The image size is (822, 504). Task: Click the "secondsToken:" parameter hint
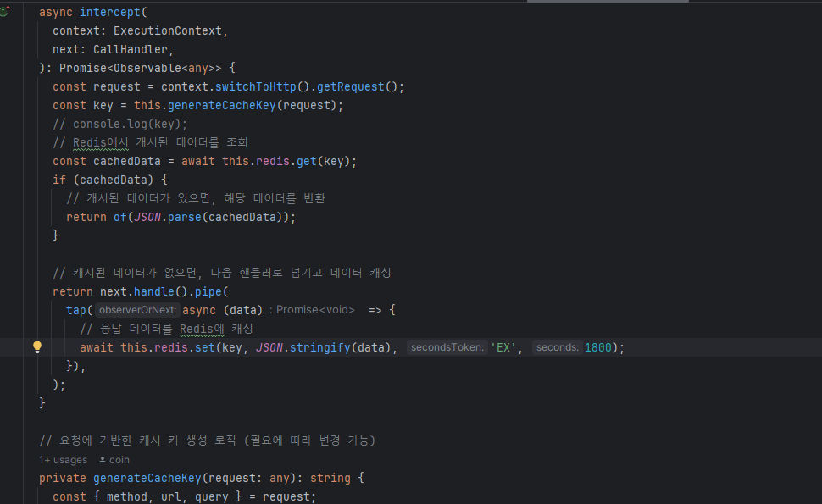coord(447,347)
